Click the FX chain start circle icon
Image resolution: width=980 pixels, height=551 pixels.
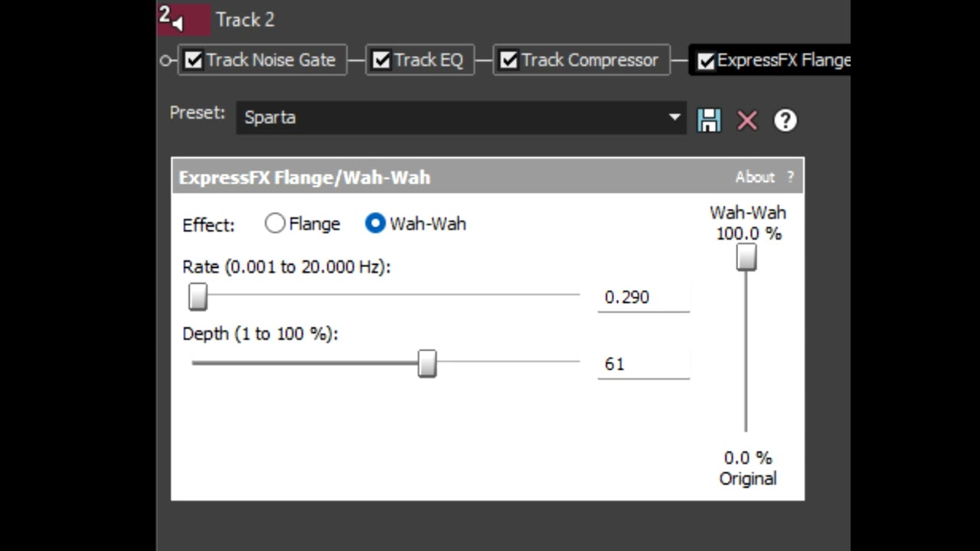point(165,60)
